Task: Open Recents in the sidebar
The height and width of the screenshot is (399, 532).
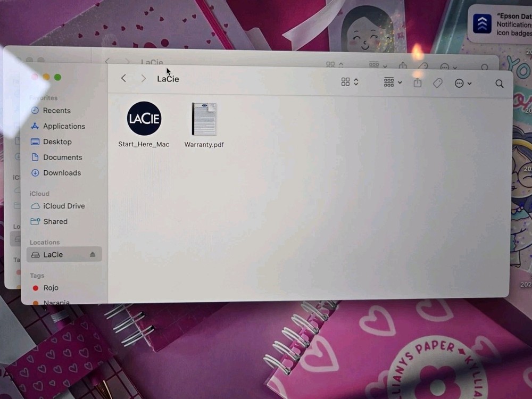Action: [64, 111]
